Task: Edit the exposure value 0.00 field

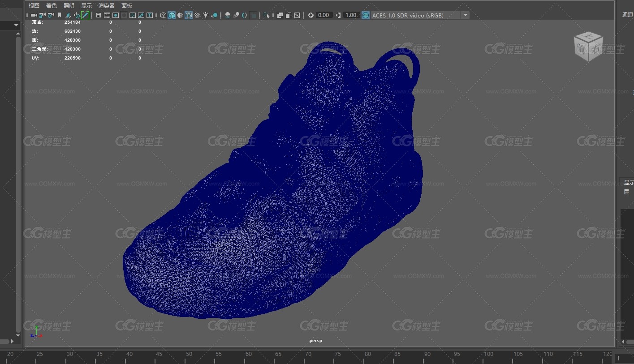Action: click(324, 15)
